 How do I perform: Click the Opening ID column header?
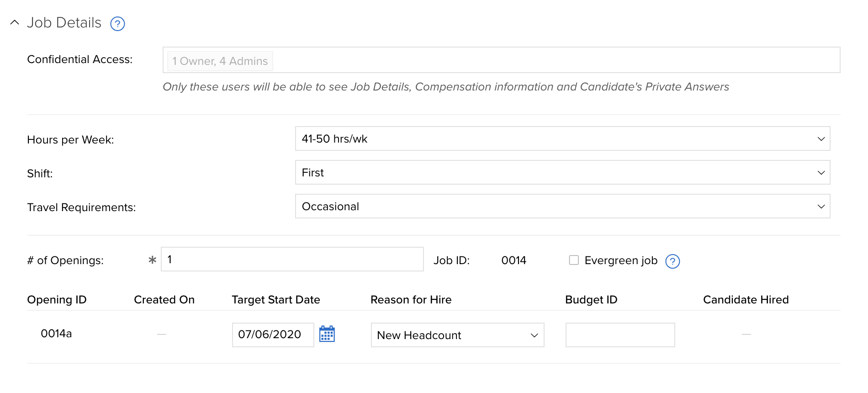tap(57, 300)
